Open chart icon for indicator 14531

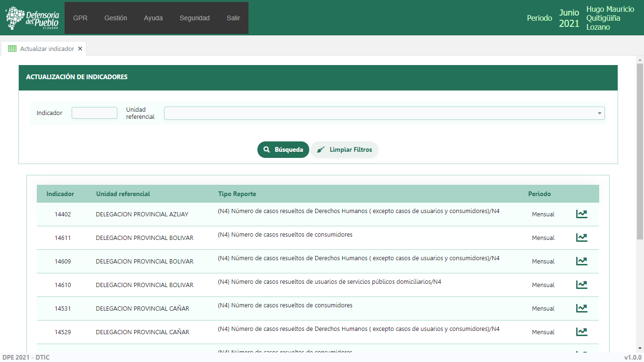tap(582, 308)
